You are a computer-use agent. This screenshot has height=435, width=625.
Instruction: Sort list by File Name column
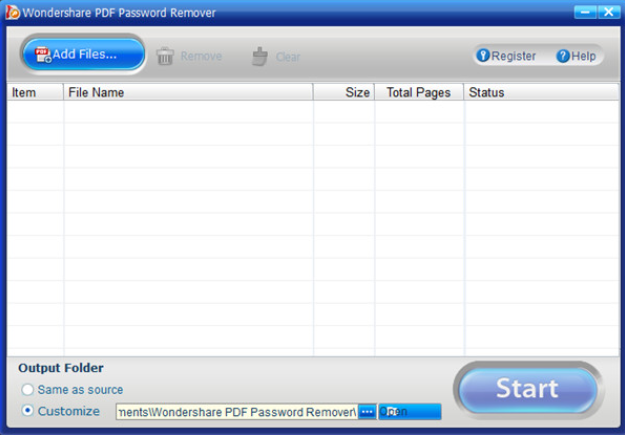[x=188, y=93]
